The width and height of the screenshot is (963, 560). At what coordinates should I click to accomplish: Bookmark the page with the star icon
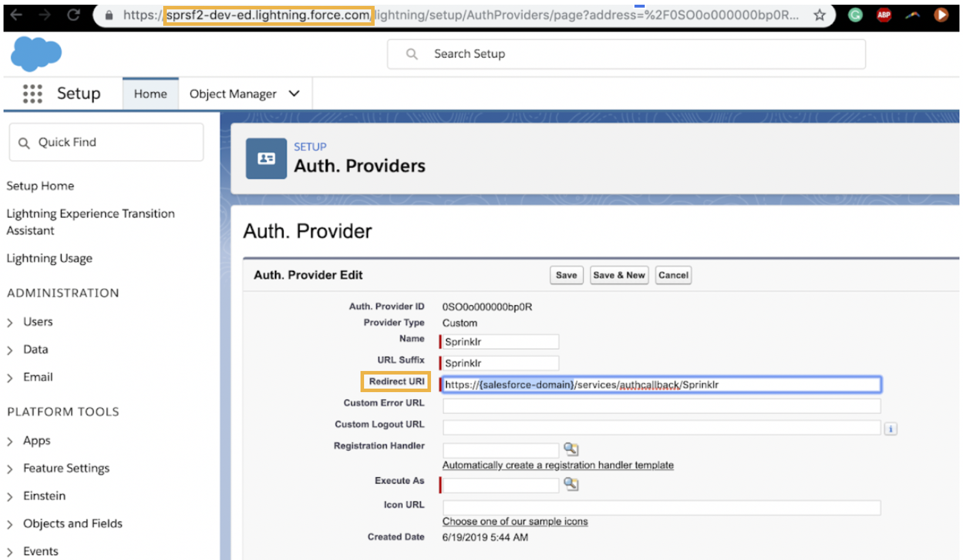point(820,15)
